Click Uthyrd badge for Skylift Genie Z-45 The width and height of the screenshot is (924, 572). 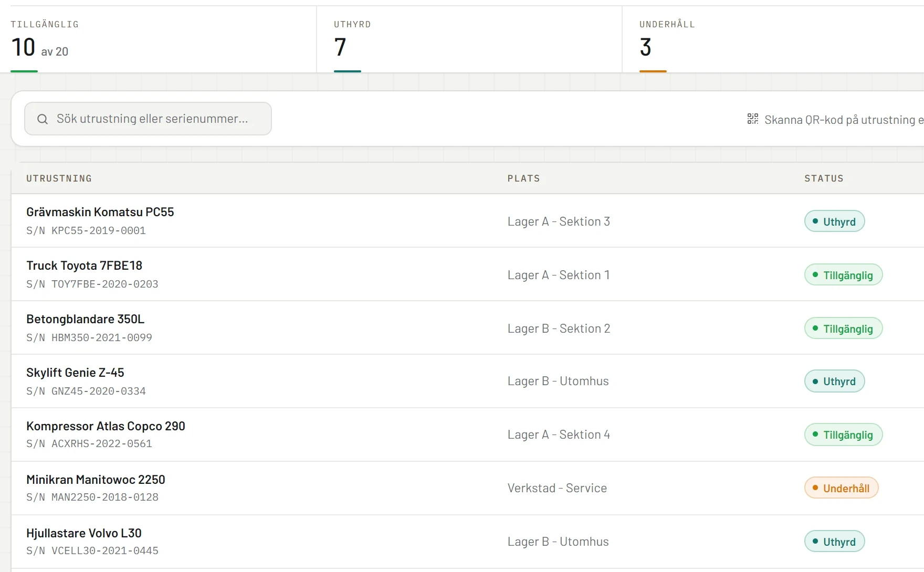pyautogui.click(x=834, y=381)
